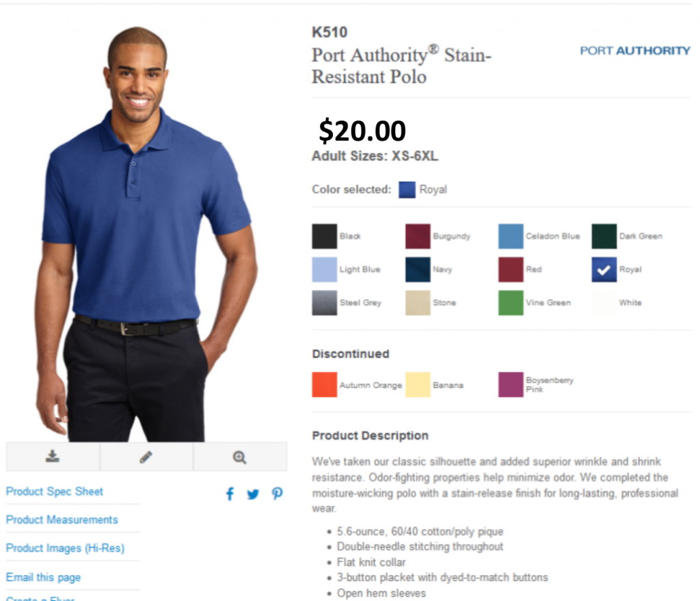Open Product Images (Hi-Res) link

click(x=65, y=548)
